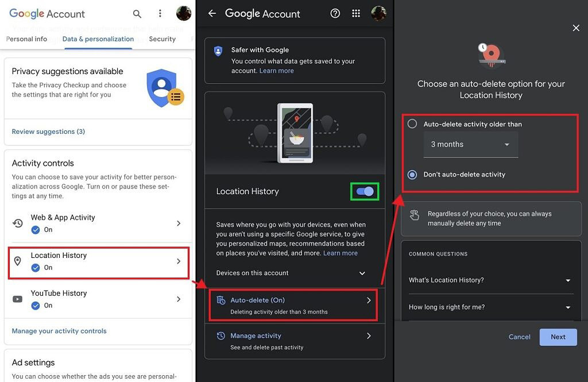Click the Cancel button
The height and width of the screenshot is (382, 588).
coord(519,337)
